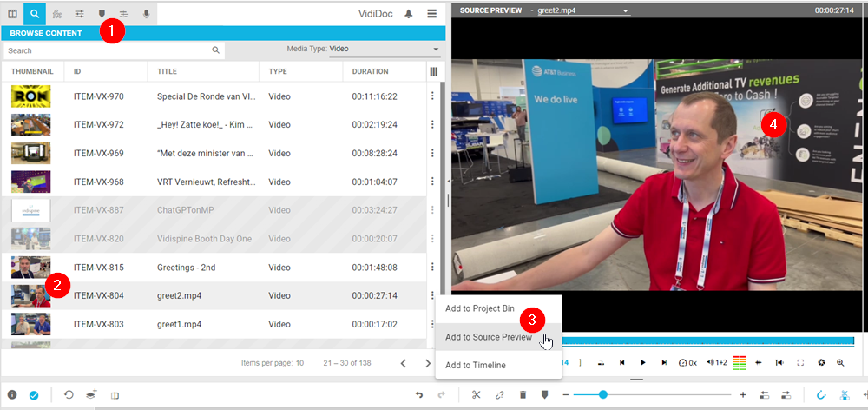Click the trash delete icon in timeline toolbar

pos(523,395)
